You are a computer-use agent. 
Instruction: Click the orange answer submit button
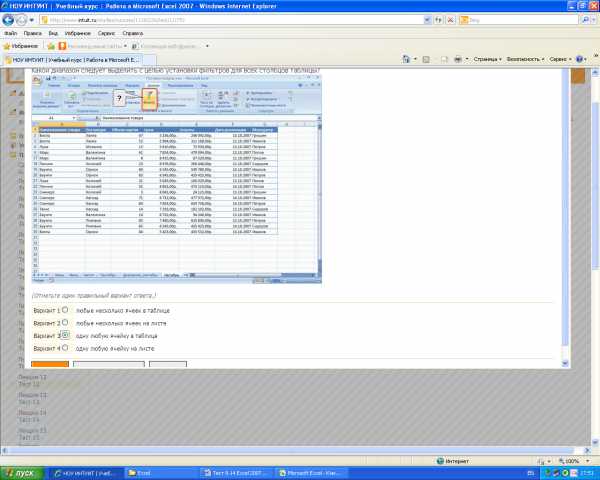coord(50,364)
